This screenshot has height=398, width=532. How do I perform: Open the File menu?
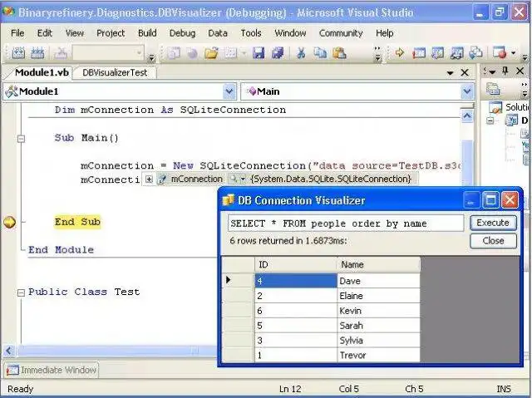click(17, 33)
